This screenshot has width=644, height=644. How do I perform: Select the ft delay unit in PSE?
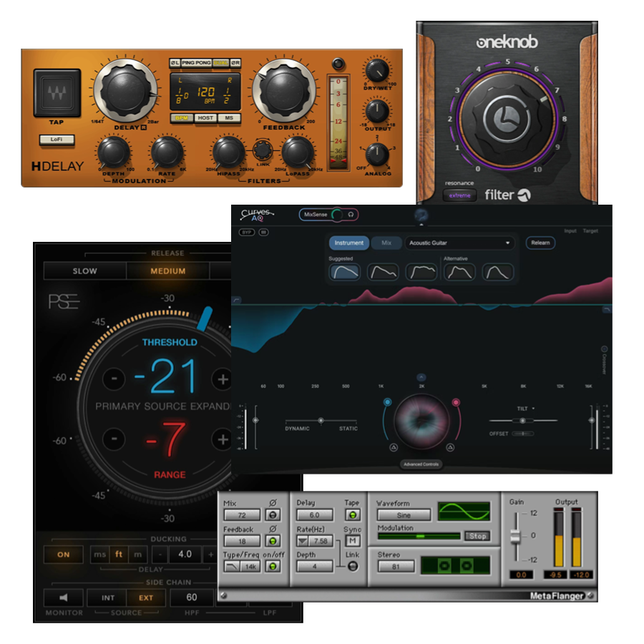(119, 555)
